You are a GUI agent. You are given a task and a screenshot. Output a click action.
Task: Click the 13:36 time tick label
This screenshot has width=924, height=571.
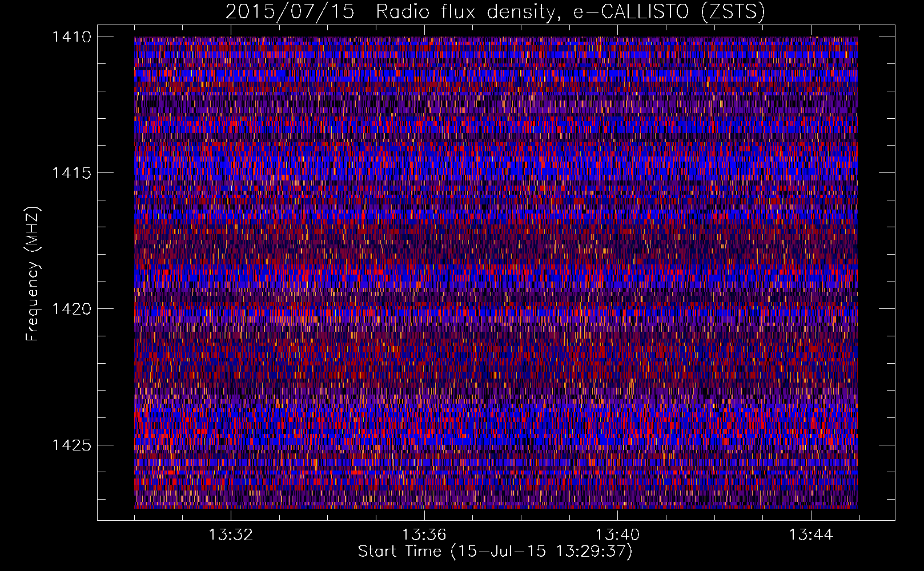[x=424, y=535]
